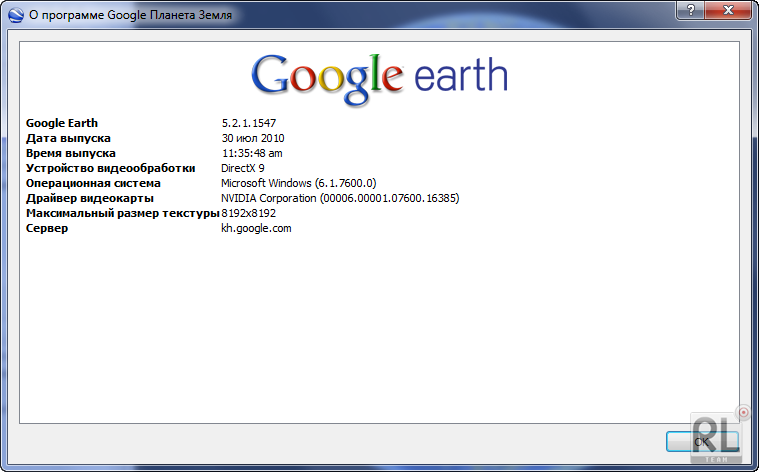This screenshot has width=759, height=472.
Task: Click the release date '30 июл 2010'
Action: 253,138
